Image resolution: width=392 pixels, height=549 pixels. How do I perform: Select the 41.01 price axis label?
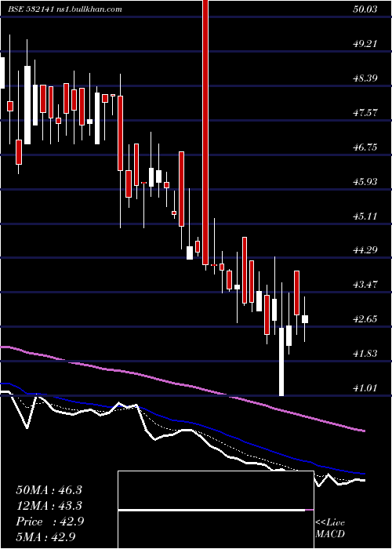coord(365,388)
